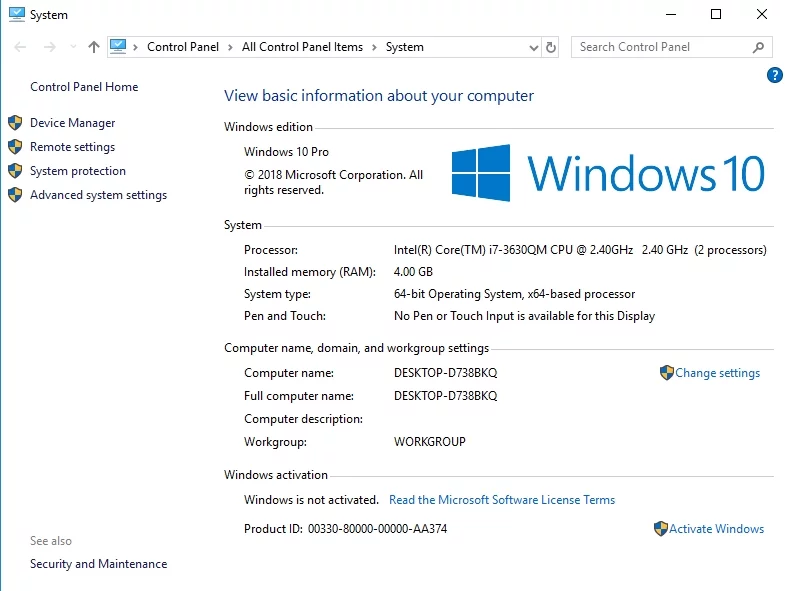Viewport: 785px width, 591px height.
Task: Click the forward navigation arrow
Action: (47, 47)
